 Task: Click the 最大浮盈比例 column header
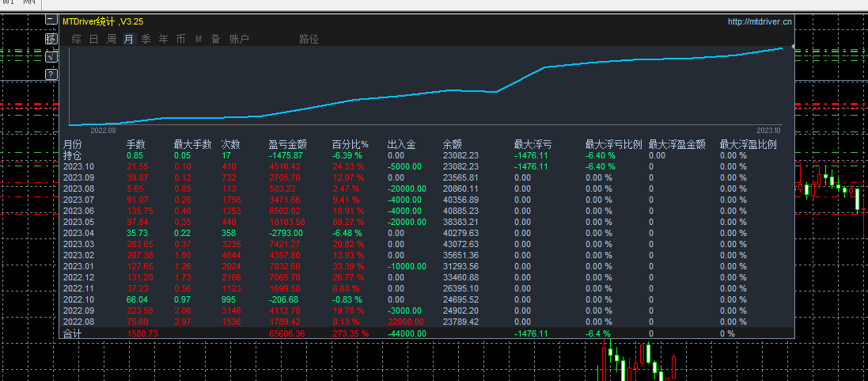tap(748, 144)
